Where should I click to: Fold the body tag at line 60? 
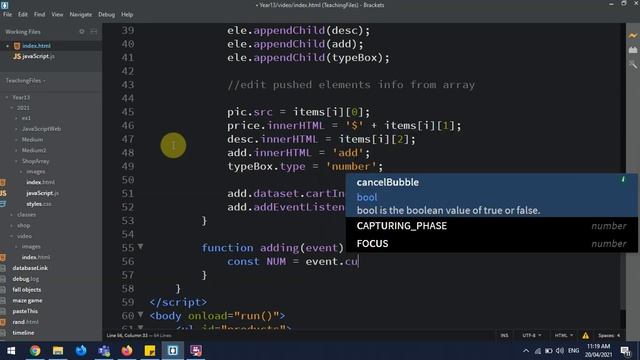click(x=140, y=315)
